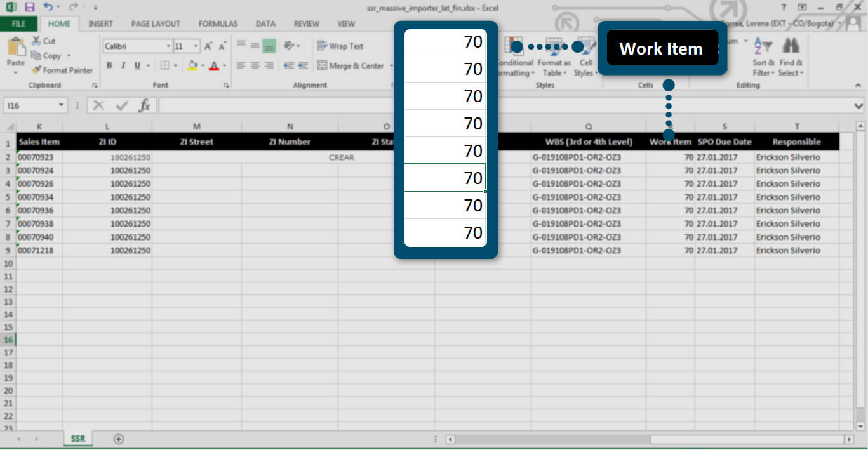Open the FORMULAS ribbon tab
868x450 pixels.
point(218,24)
